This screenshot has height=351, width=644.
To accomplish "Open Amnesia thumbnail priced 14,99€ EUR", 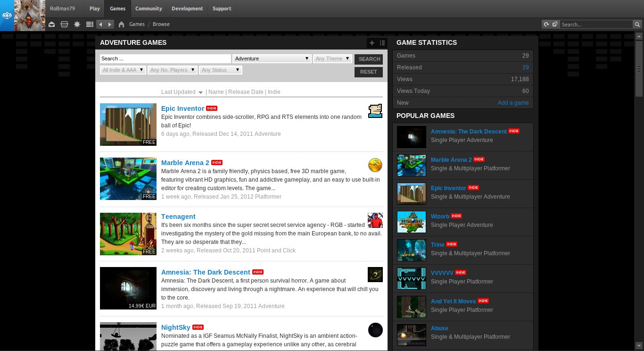I will pos(128,288).
